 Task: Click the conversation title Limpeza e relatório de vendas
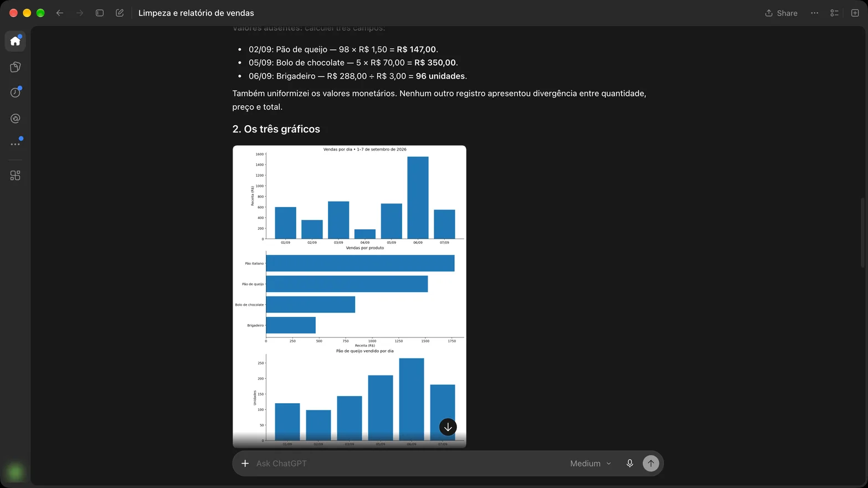196,13
